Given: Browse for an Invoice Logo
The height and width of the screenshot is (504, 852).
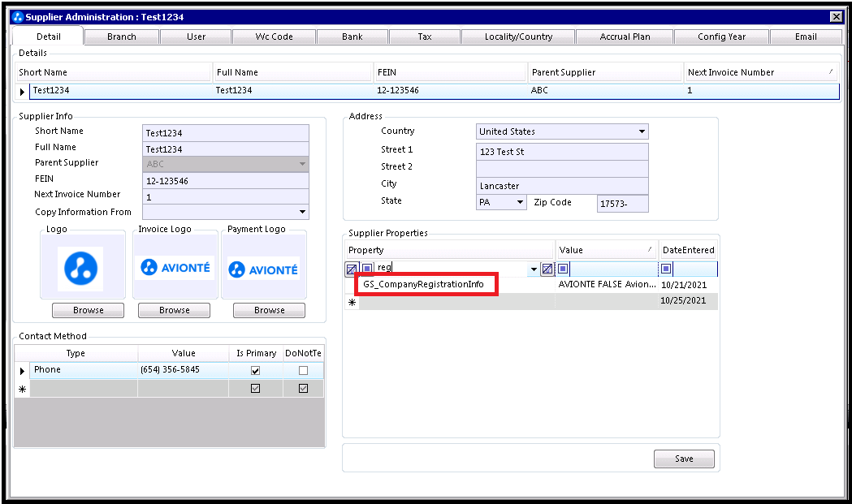Looking at the screenshot, I should (x=175, y=310).
